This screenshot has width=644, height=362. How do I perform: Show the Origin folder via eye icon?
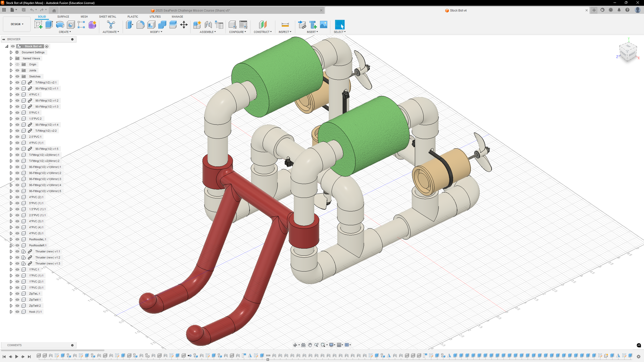click(17, 64)
